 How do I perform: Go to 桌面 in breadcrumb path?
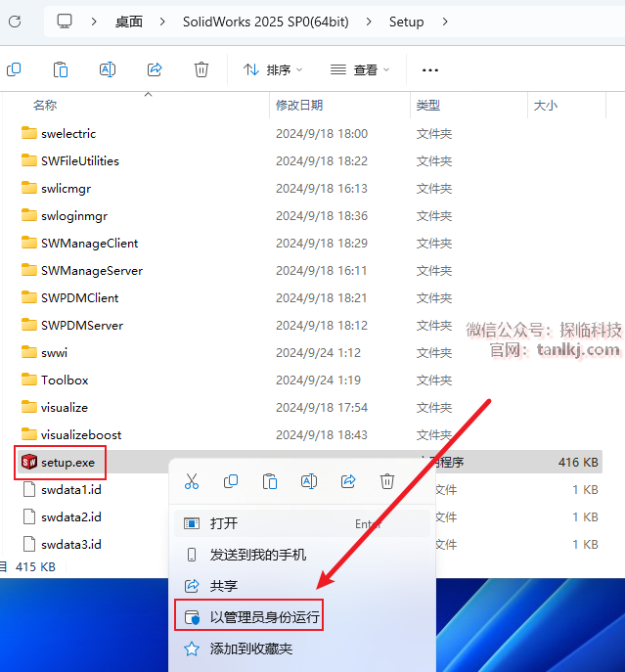point(128,22)
